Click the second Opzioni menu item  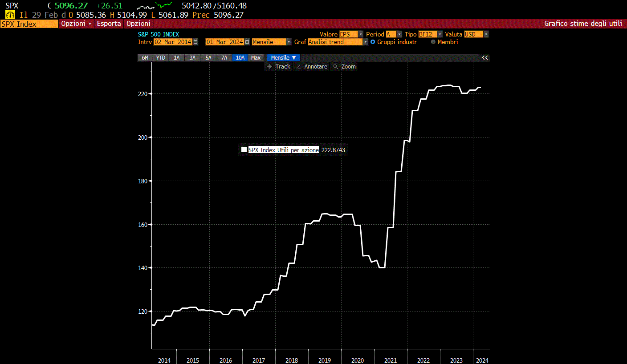pos(138,24)
